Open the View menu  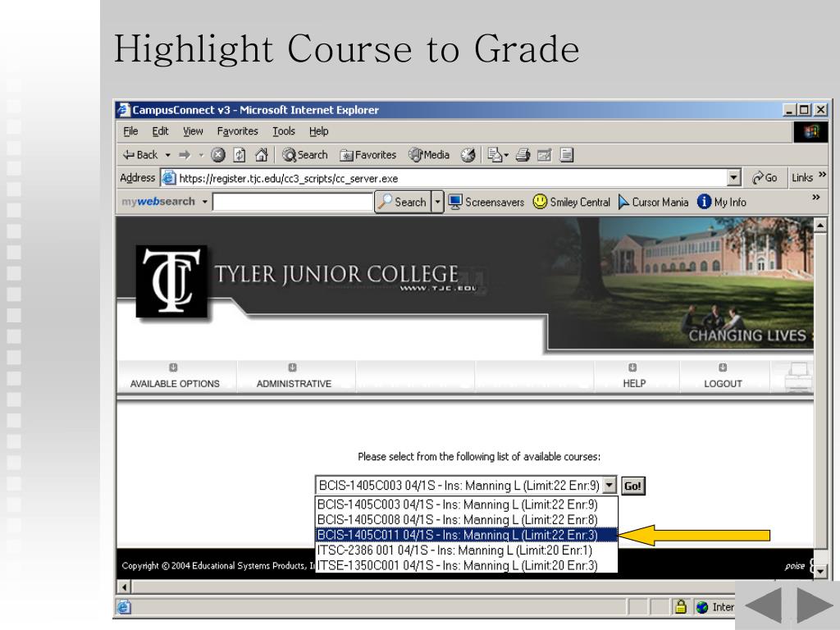(x=193, y=131)
